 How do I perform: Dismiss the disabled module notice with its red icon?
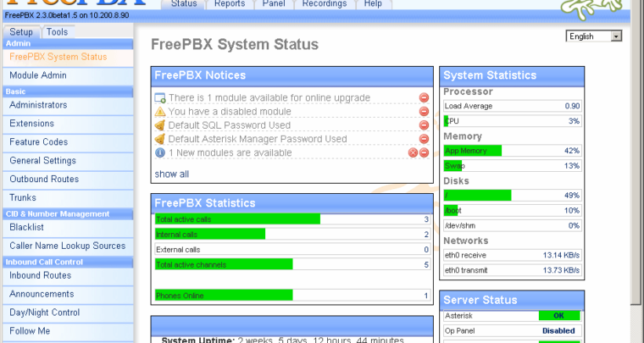click(424, 112)
